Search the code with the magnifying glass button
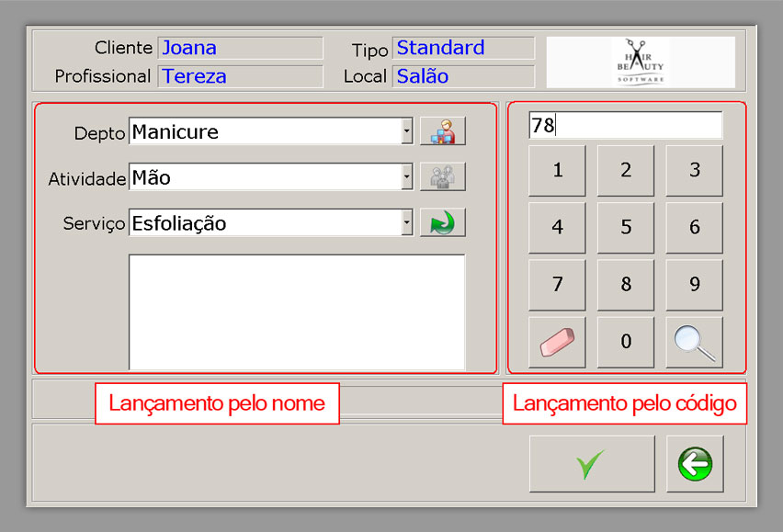 [x=695, y=342]
